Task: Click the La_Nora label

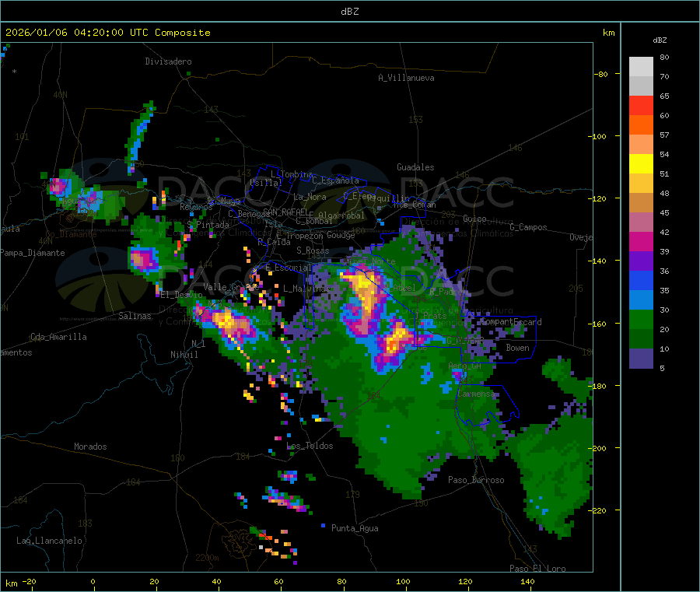Action: click(310, 197)
